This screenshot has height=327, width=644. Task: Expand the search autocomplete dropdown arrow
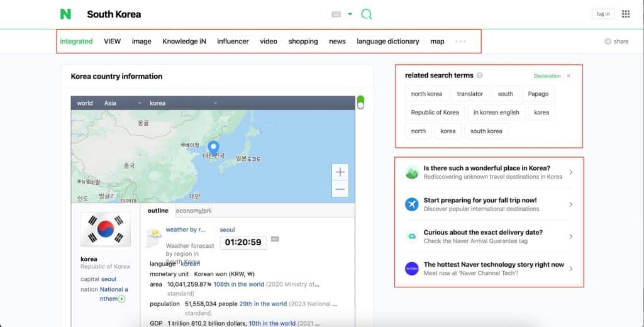[x=350, y=14]
